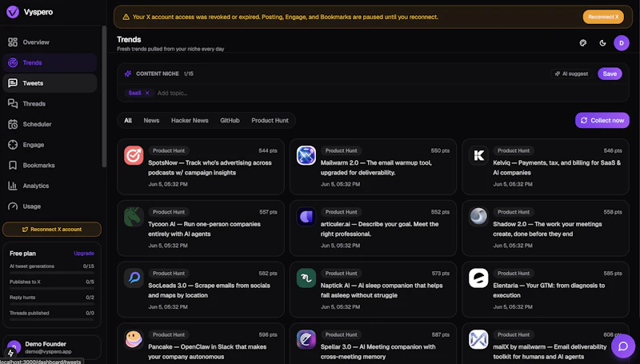
Task: Click the SocLeads 3.0 product icon
Action: (x=134, y=278)
